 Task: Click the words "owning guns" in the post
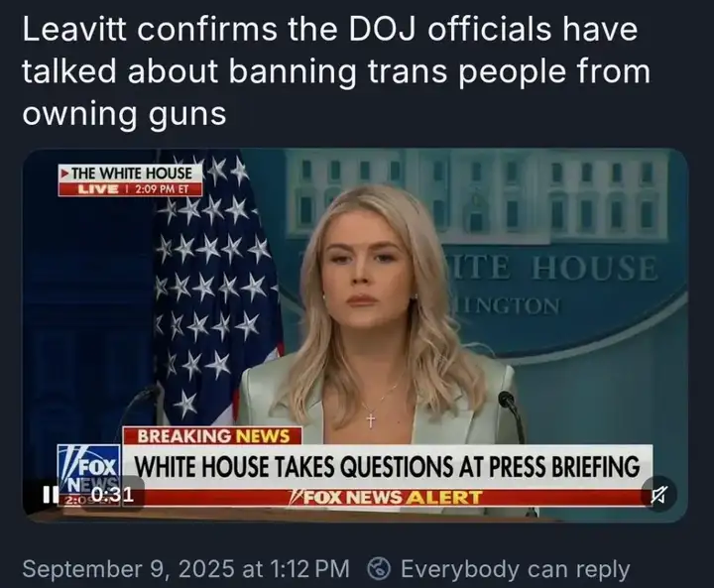click(x=124, y=113)
